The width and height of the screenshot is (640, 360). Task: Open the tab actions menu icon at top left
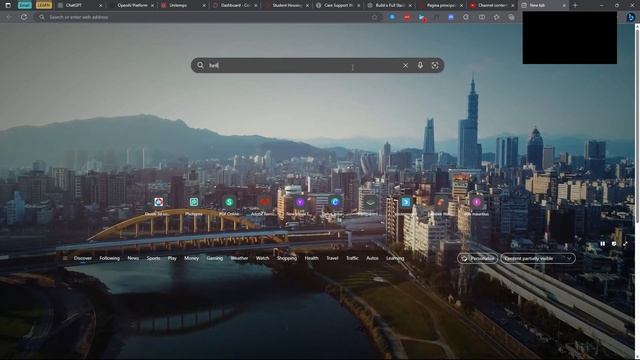pos(8,5)
